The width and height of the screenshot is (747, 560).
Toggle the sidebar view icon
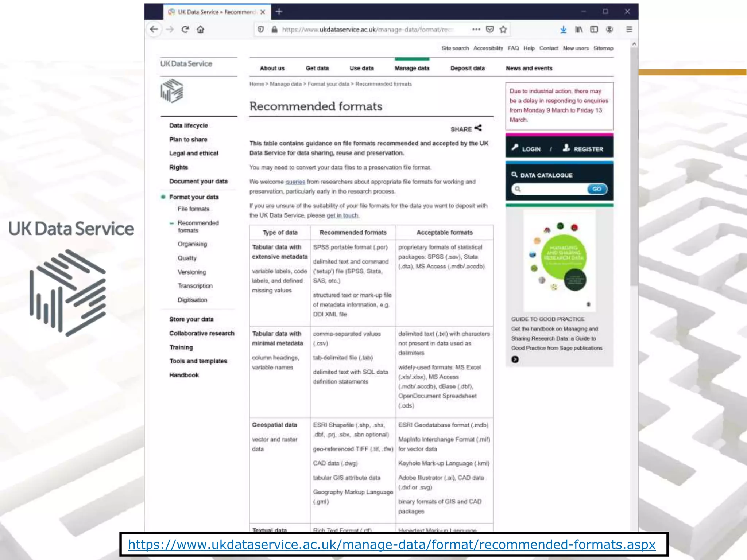coord(594,30)
